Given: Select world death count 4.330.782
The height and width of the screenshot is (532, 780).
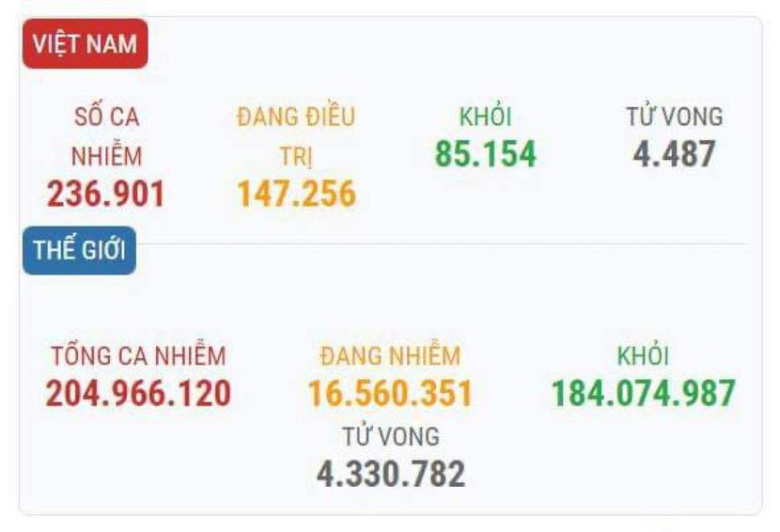Looking at the screenshot, I should [390, 473].
